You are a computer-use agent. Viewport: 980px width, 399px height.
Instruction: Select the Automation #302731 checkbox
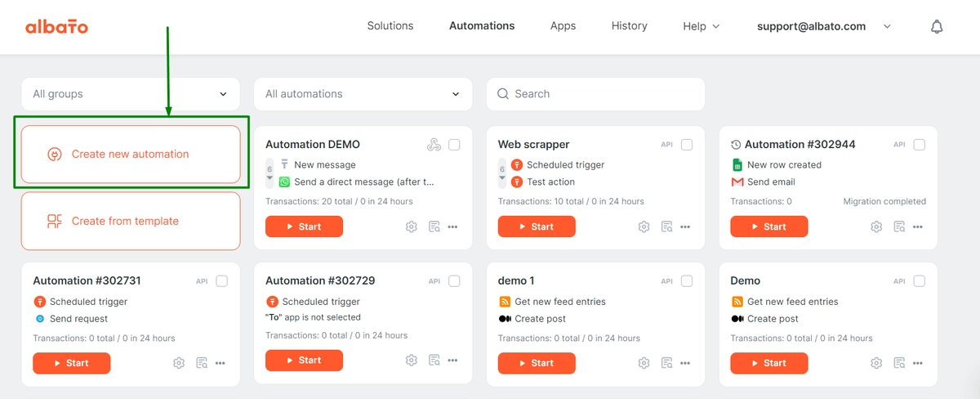221,281
